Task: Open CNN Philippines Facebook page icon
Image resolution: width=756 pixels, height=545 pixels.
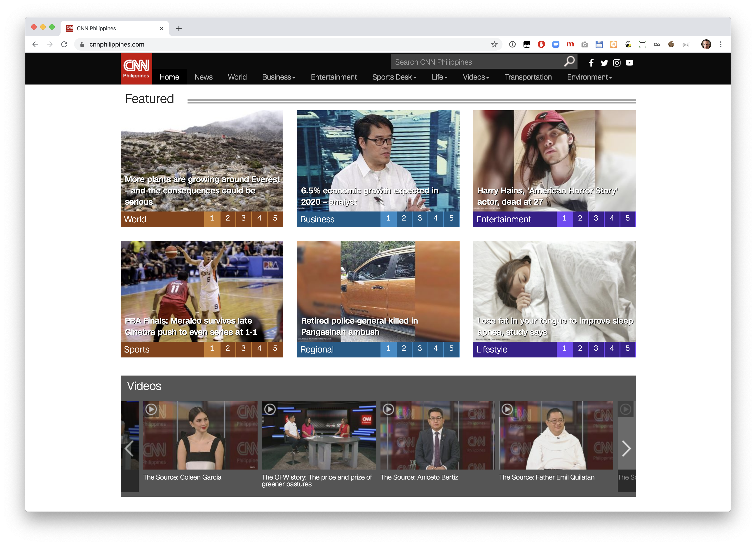Action: click(591, 63)
